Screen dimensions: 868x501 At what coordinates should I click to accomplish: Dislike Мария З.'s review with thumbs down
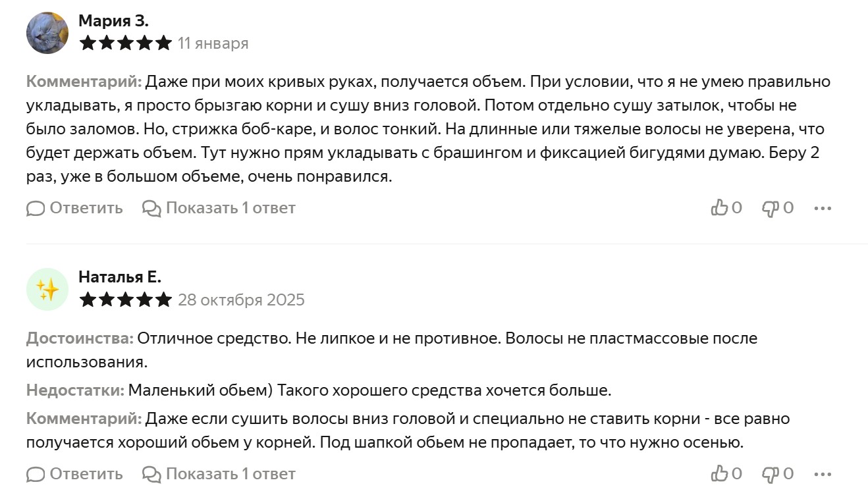tap(771, 208)
